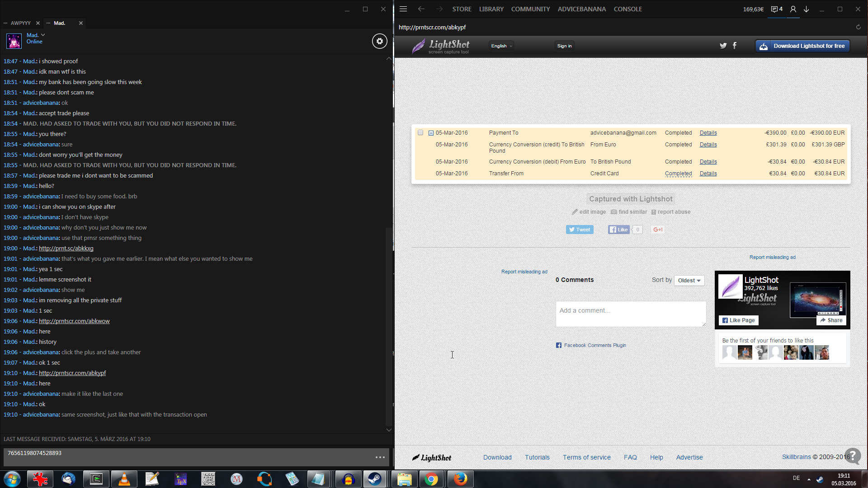Click Download Lightshot for free button
Screen dimensions: 868x488
click(x=802, y=46)
